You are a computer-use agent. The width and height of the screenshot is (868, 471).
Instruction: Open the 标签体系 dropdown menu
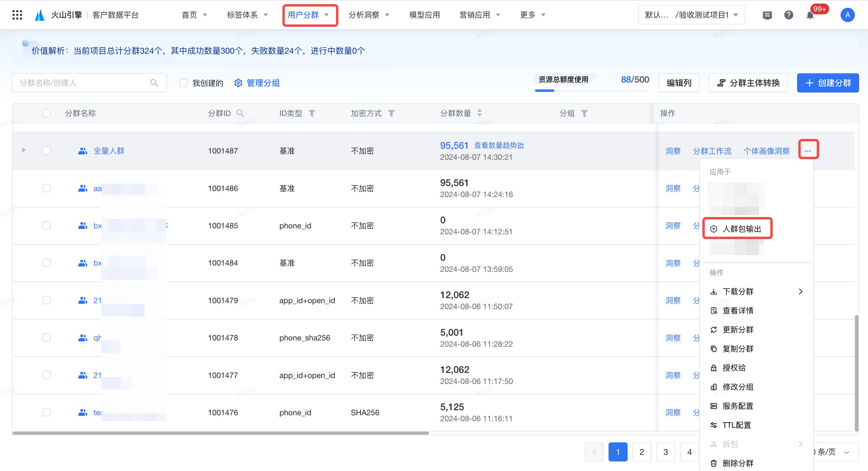tap(247, 15)
